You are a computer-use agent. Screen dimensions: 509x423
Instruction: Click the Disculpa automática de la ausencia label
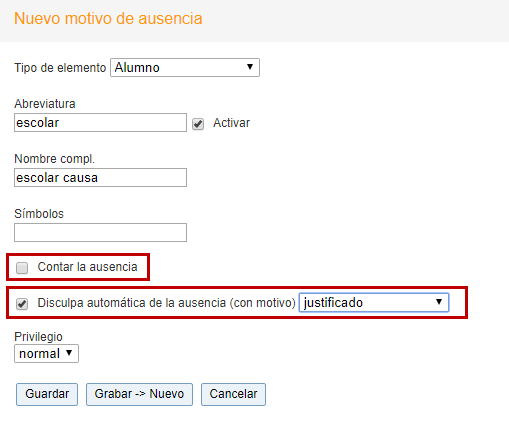(166, 303)
